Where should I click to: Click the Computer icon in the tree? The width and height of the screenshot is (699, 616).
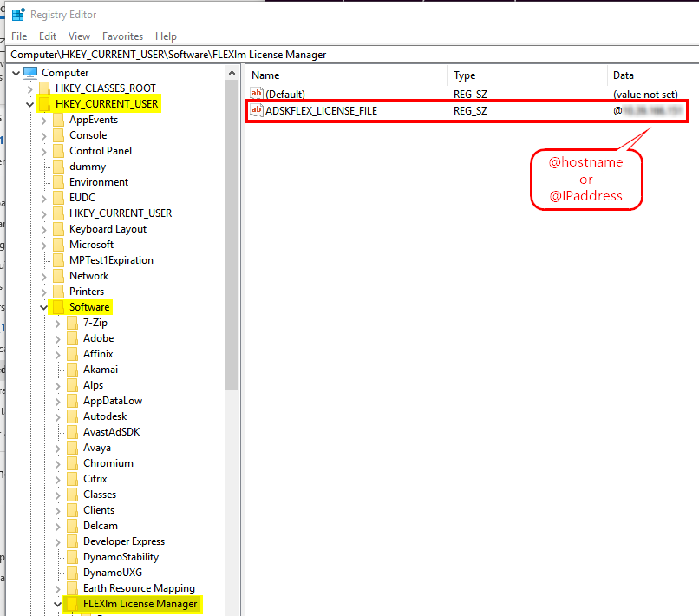click(x=28, y=72)
